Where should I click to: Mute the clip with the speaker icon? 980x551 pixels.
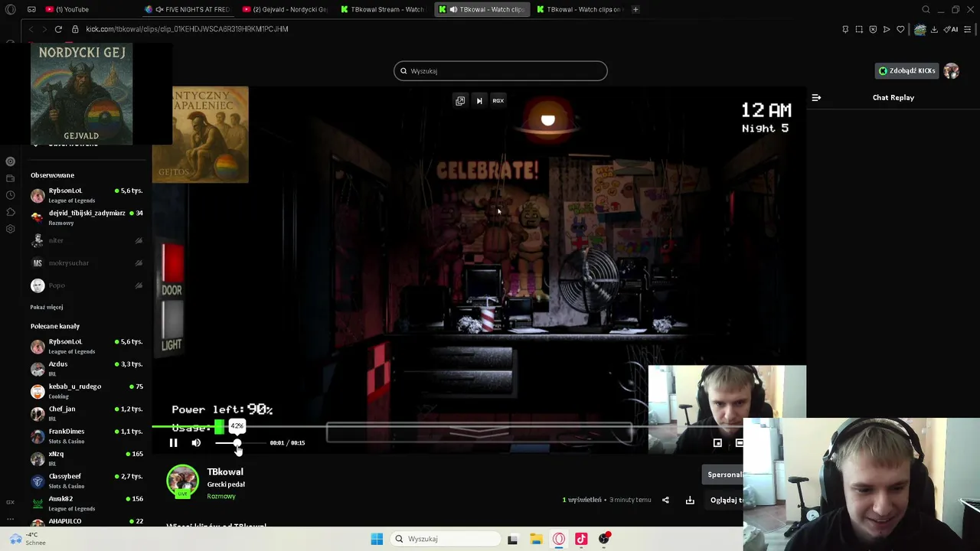[x=196, y=443]
